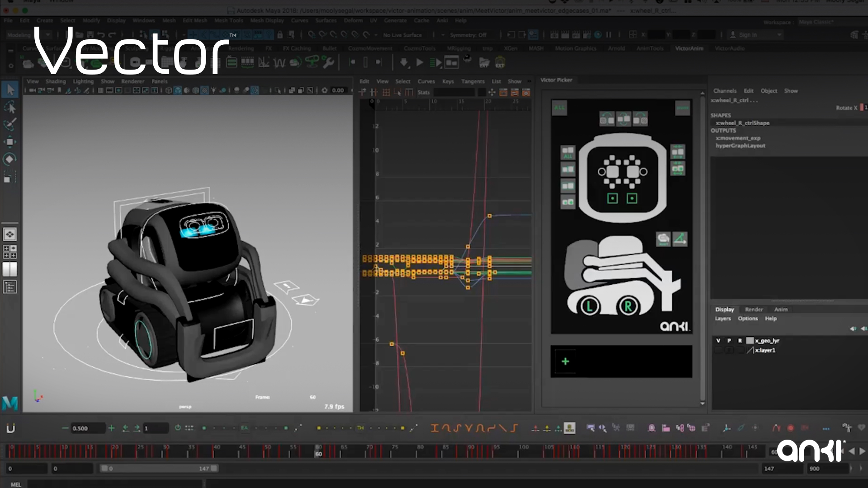Select the Move tool in the toolbox
This screenshot has height=488, width=868.
(10, 141)
